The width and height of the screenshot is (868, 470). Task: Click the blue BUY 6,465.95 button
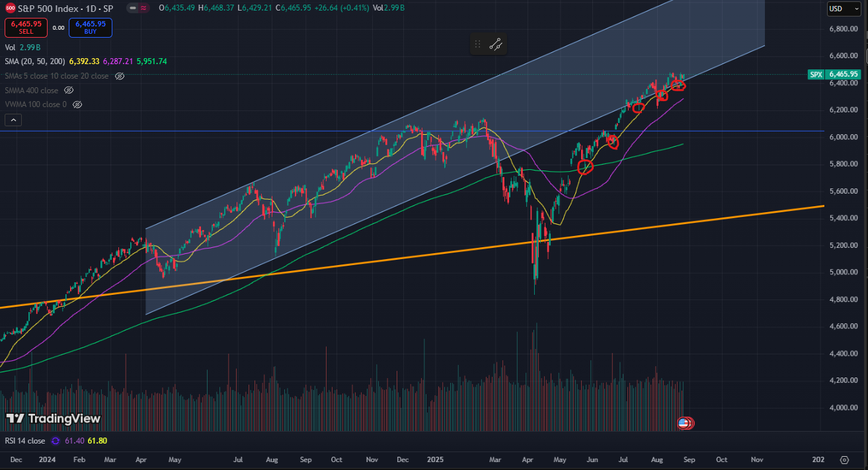tap(90, 27)
